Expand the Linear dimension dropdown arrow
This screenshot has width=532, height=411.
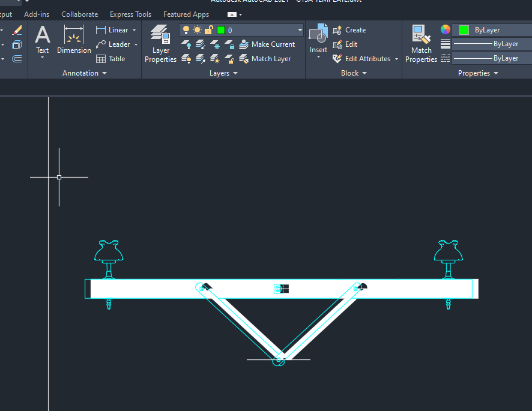click(135, 29)
